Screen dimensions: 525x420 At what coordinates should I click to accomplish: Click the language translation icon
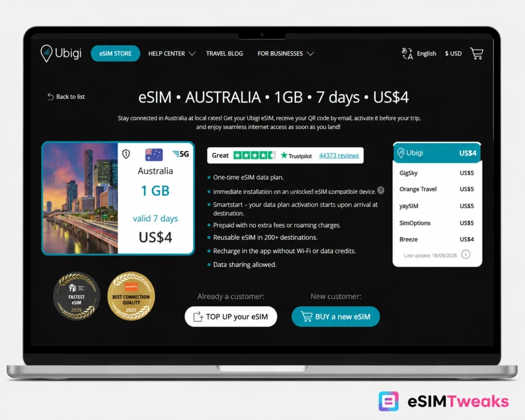pyautogui.click(x=407, y=53)
